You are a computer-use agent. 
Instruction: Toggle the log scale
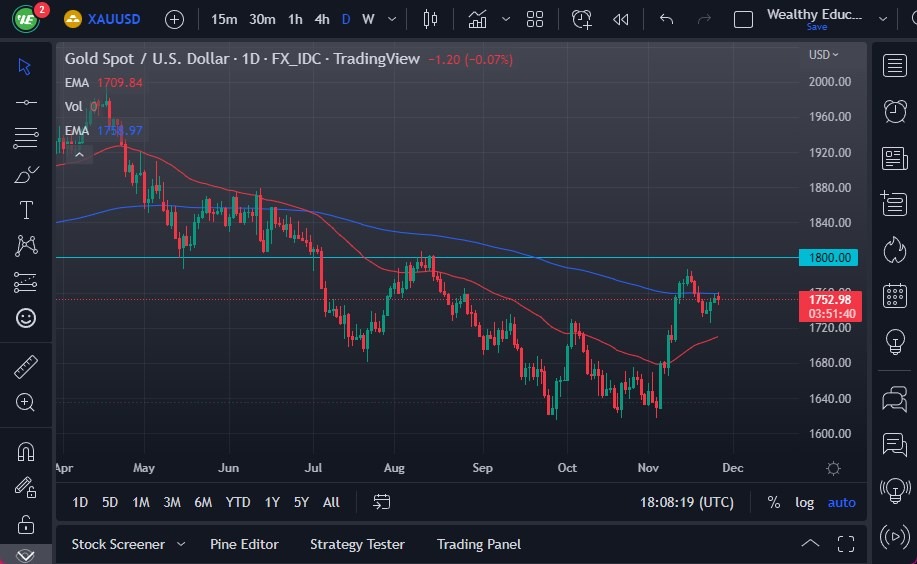804,502
